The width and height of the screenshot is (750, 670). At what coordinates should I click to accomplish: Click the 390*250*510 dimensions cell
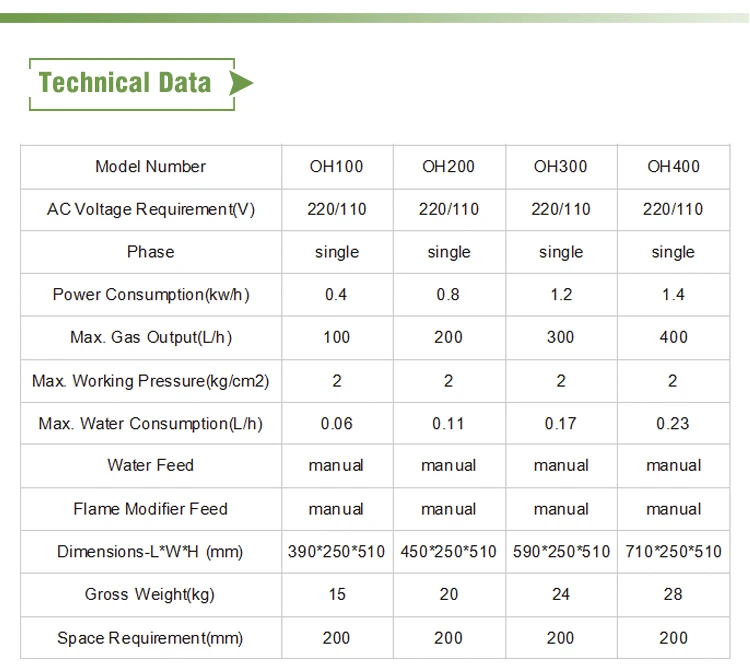click(x=337, y=552)
